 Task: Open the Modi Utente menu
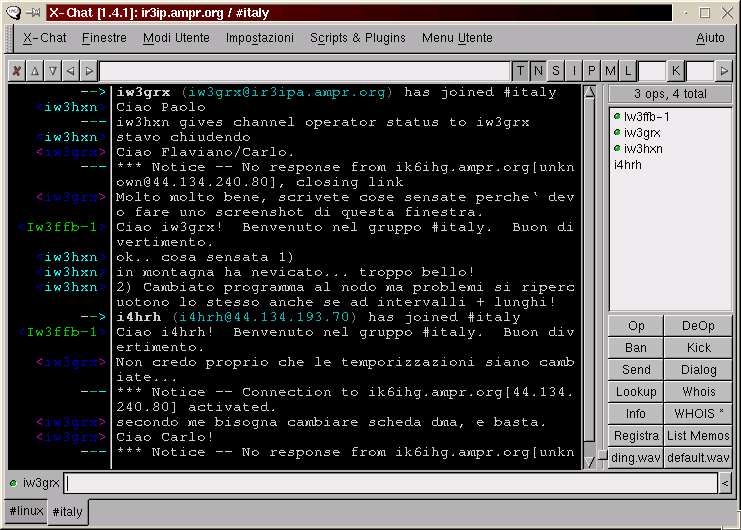[x=176, y=38]
